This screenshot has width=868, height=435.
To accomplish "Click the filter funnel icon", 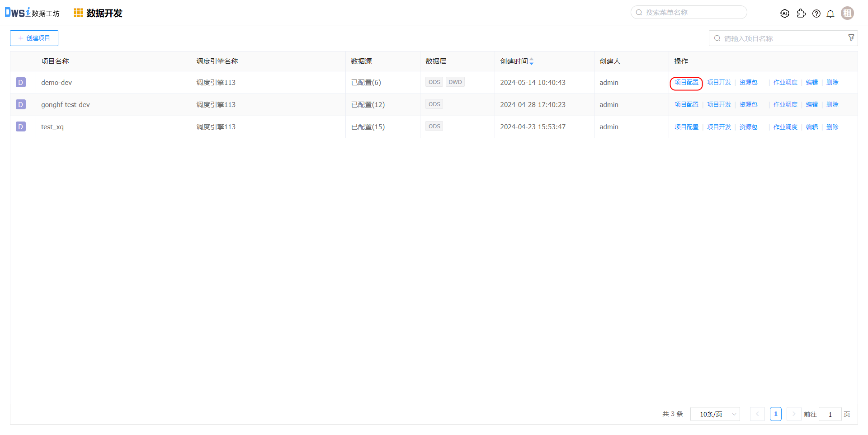I will (851, 38).
